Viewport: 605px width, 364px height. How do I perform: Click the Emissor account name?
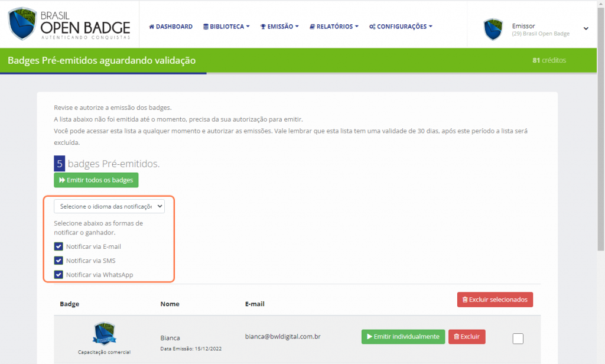point(523,26)
